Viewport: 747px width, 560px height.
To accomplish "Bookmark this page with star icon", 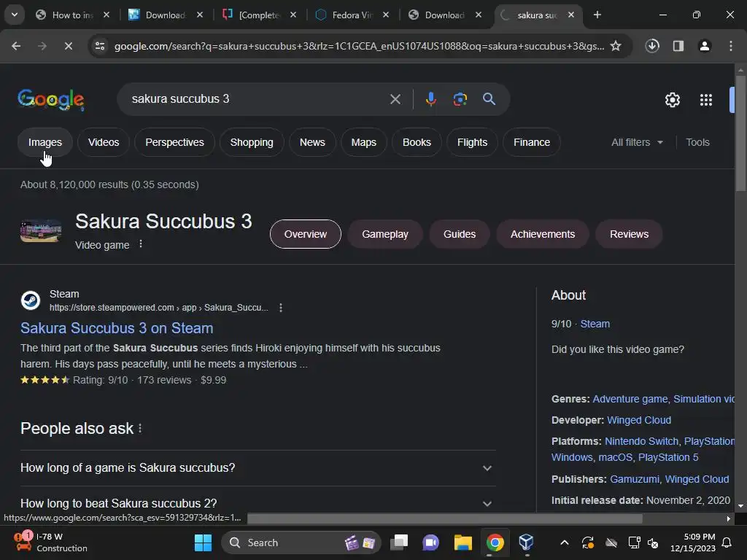I will (616, 46).
